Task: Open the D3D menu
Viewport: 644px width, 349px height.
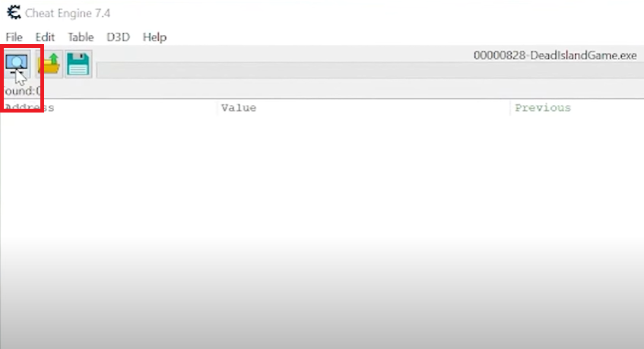Action: coord(118,37)
